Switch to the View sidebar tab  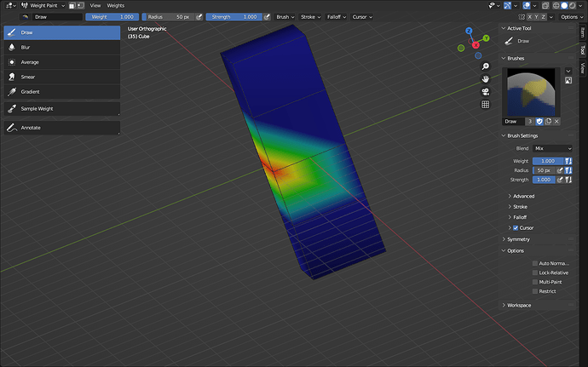pyautogui.click(x=582, y=68)
